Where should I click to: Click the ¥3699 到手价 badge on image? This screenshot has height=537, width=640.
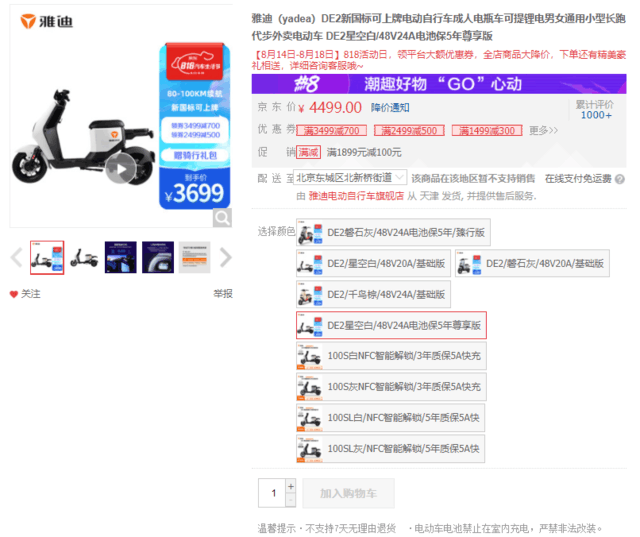195,189
